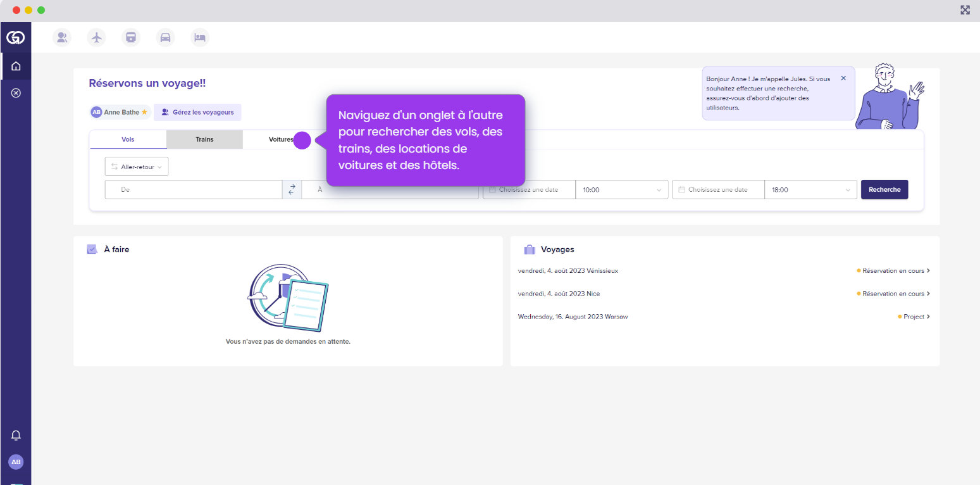Open AB user avatar in sidebar
The width and height of the screenshot is (980, 485).
click(x=16, y=462)
